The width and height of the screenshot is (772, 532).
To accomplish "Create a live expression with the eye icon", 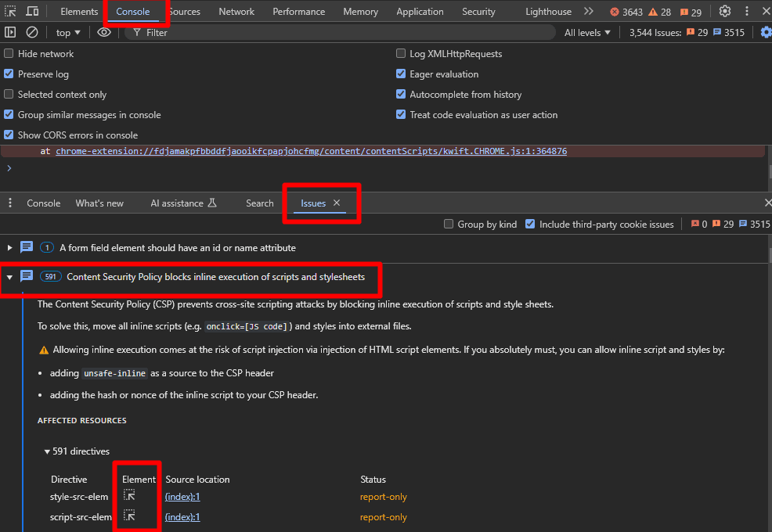I will point(103,32).
